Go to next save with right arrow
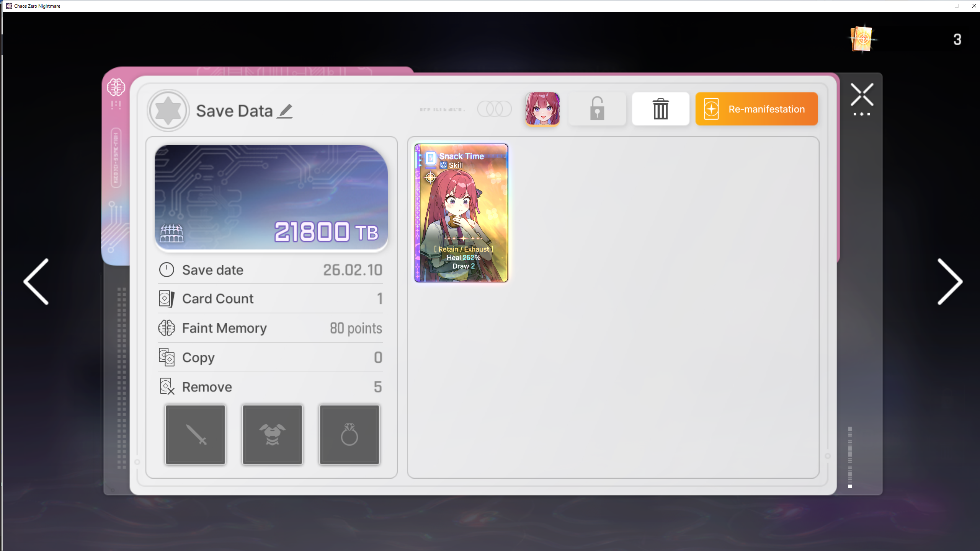The width and height of the screenshot is (980, 551). (949, 282)
